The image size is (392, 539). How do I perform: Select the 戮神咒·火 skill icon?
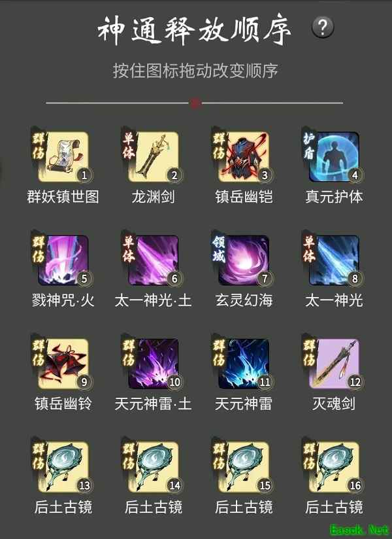click(63, 260)
